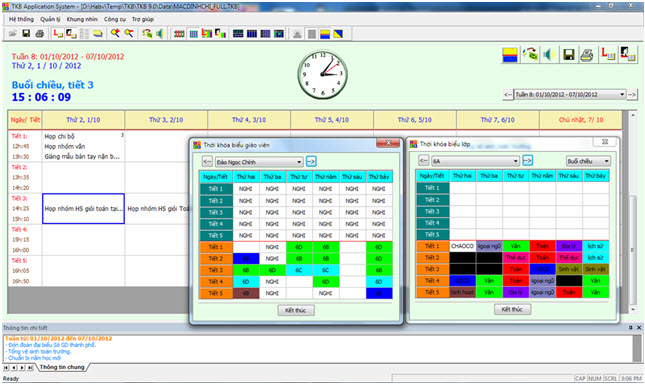Click the Thứ 5, 4/10 column header

[x=332, y=120]
